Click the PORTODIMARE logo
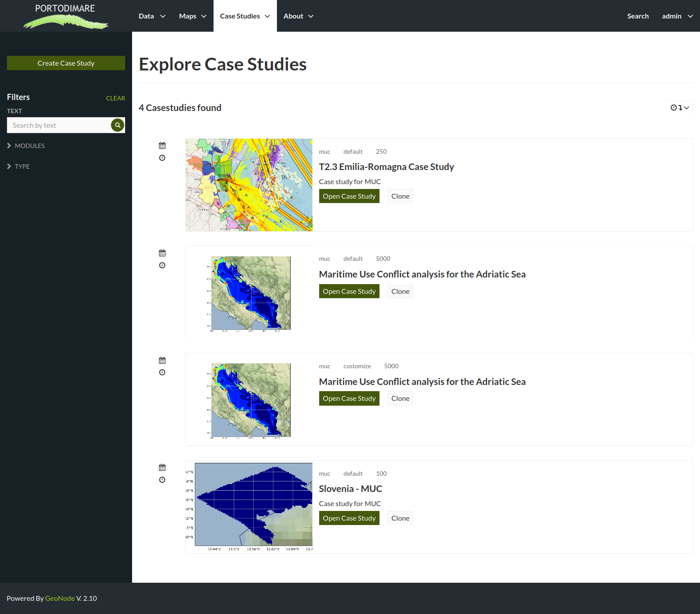700x614 pixels. 66,16
